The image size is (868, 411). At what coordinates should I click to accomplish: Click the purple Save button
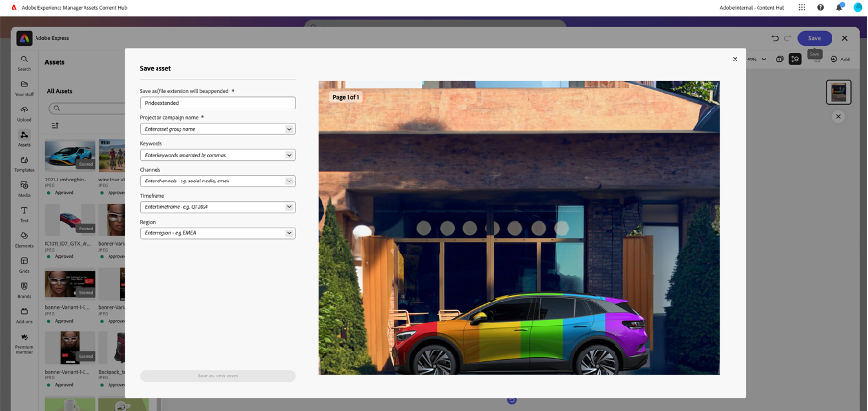814,38
